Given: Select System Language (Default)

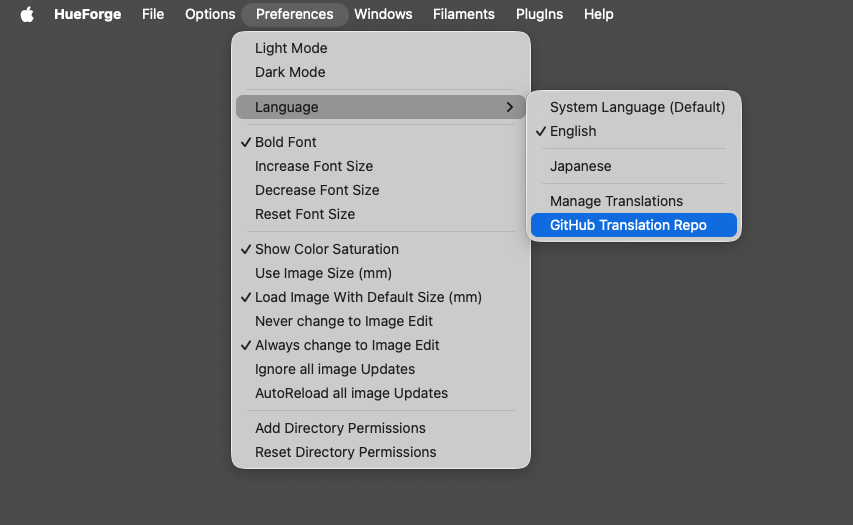Looking at the screenshot, I should click(634, 107).
